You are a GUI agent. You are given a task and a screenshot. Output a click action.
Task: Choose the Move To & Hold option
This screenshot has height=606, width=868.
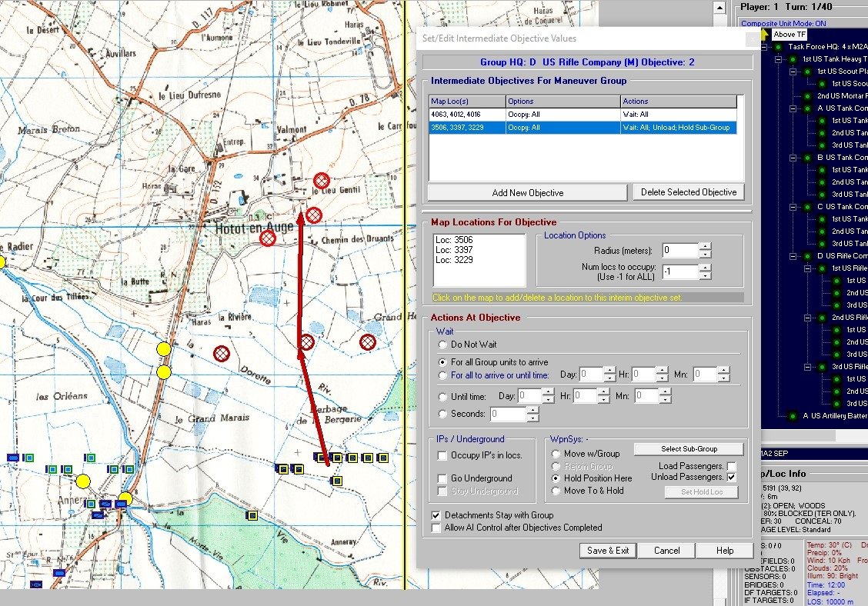[557, 491]
